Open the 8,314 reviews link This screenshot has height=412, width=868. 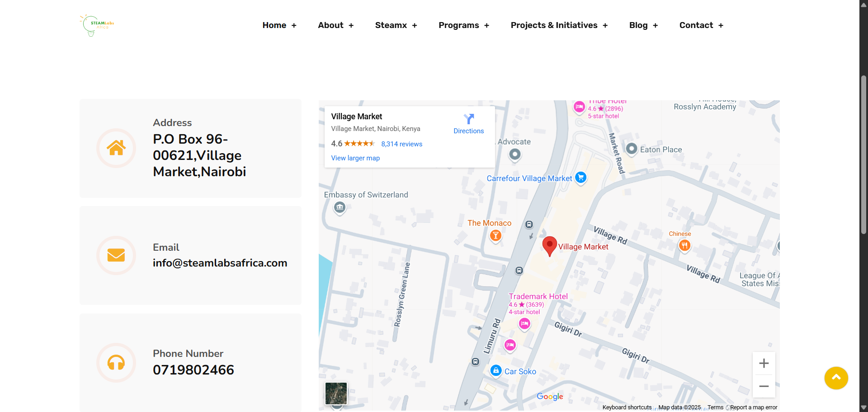click(402, 144)
